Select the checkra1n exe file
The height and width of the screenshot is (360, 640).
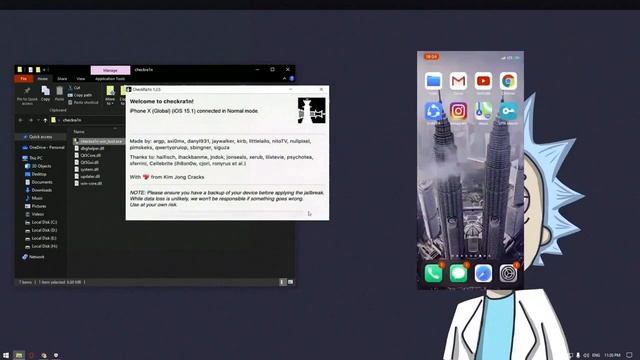click(x=98, y=141)
